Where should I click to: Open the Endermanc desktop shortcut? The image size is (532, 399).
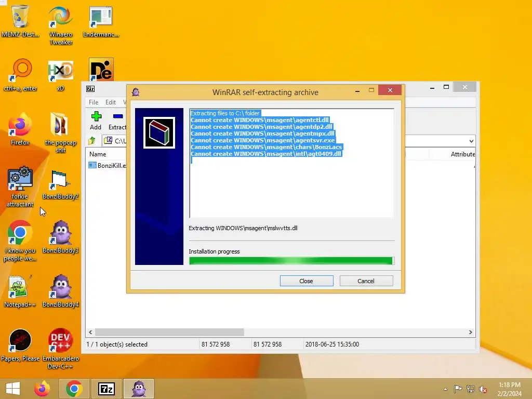click(101, 21)
